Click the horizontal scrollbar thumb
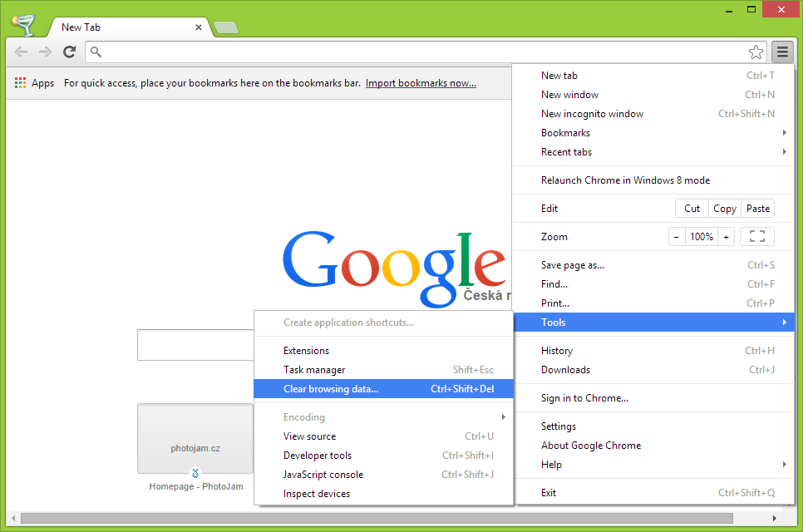The width and height of the screenshot is (803, 532). pyautogui.click(x=377, y=518)
